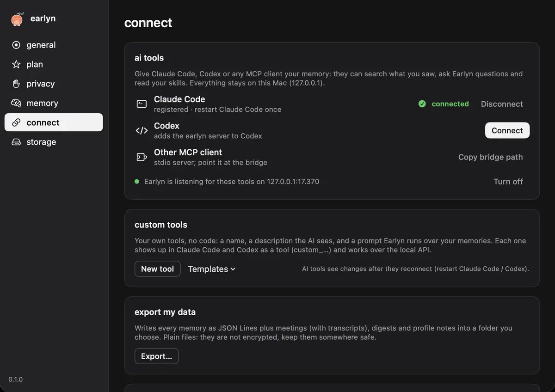The height and width of the screenshot is (392, 555).
Task: Click the "earlyn" app name in the sidebar
Action: (43, 18)
